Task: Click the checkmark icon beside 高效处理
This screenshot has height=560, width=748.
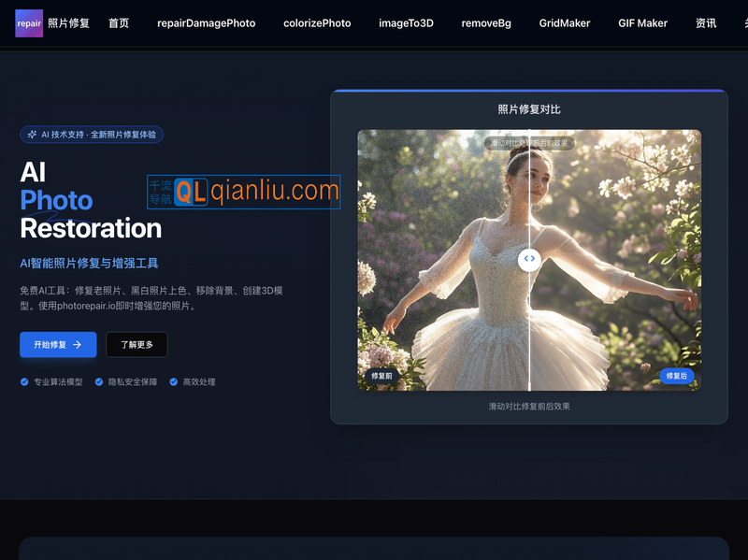Action: coord(174,382)
